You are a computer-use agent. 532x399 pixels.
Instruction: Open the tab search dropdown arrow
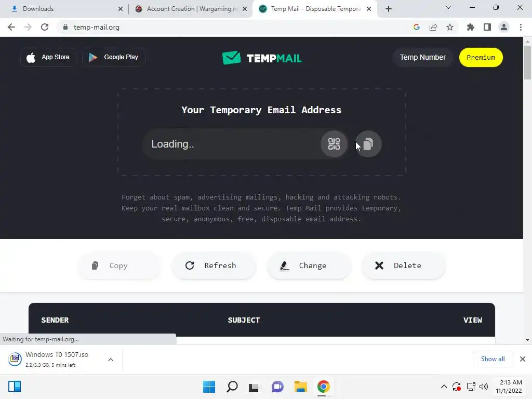(448, 7)
